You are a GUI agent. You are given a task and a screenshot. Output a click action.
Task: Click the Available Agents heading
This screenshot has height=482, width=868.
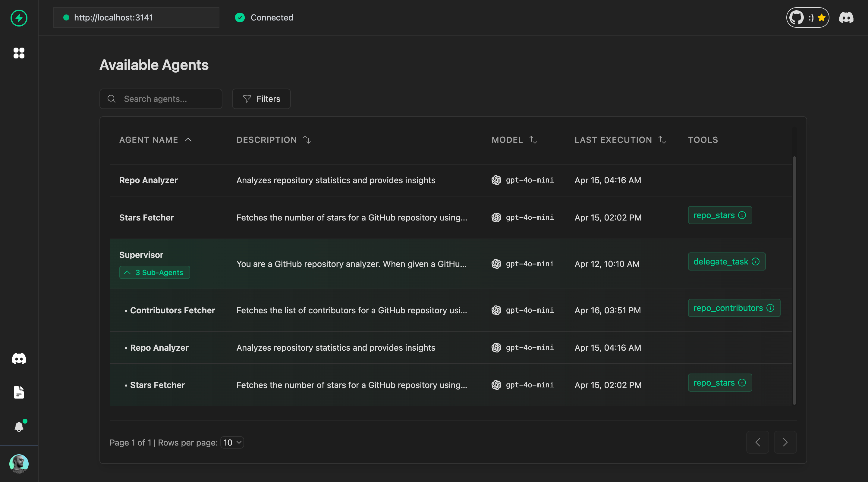click(x=154, y=65)
